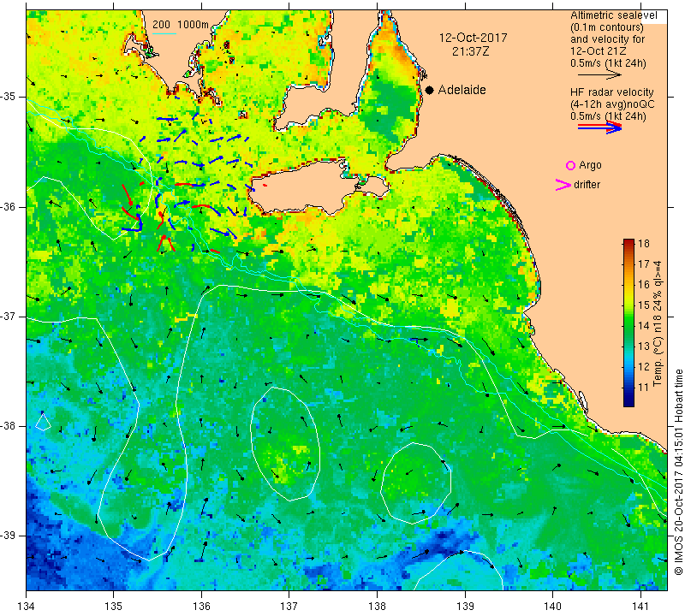Click the -35 latitude axis label
The height and width of the screenshot is (616, 685).
tap(12, 96)
